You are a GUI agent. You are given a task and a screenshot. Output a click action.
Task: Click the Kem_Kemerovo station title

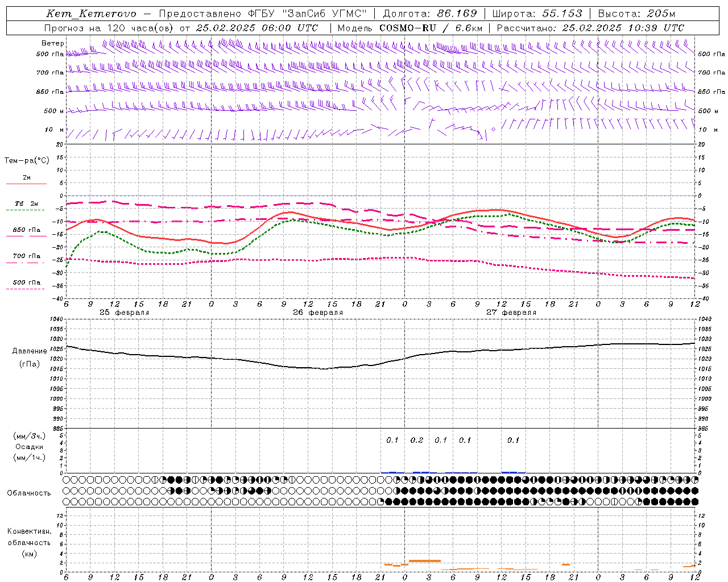click(x=91, y=14)
